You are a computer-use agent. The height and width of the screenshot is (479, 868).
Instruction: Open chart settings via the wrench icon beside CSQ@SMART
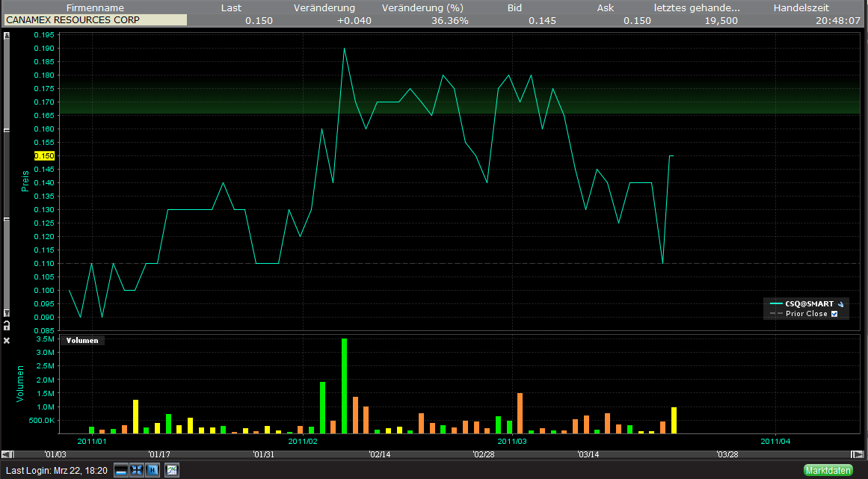(840, 303)
